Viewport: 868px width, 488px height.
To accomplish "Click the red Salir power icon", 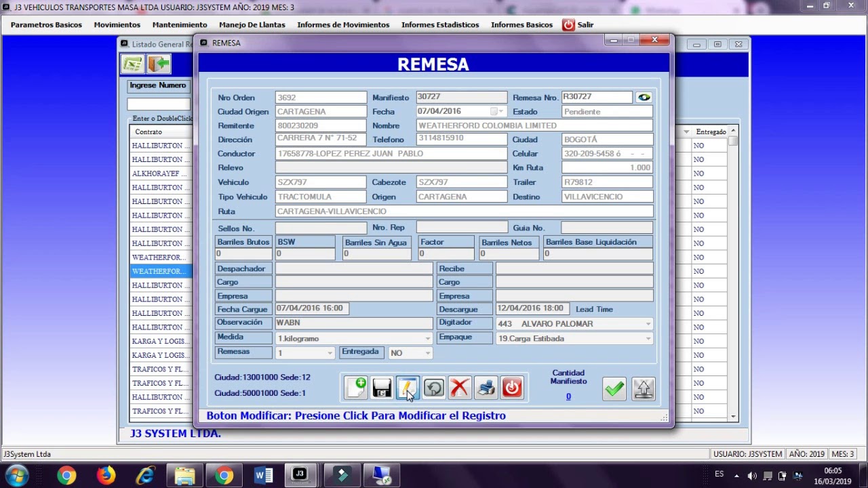I will click(568, 24).
